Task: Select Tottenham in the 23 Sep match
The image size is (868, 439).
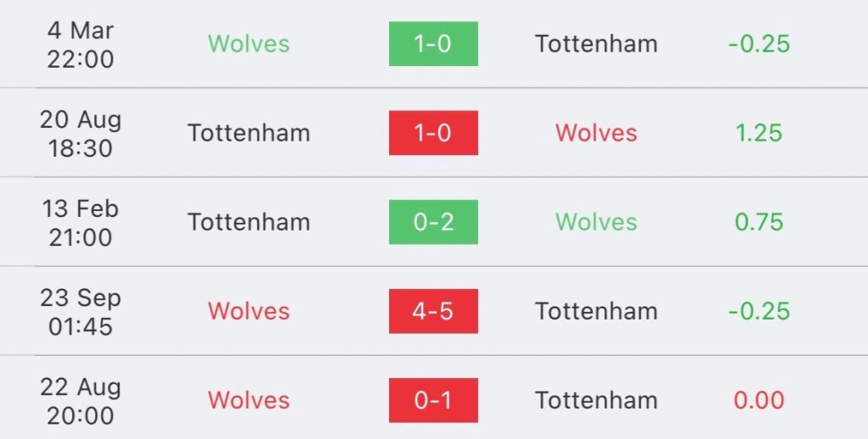Action: click(596, 311)
